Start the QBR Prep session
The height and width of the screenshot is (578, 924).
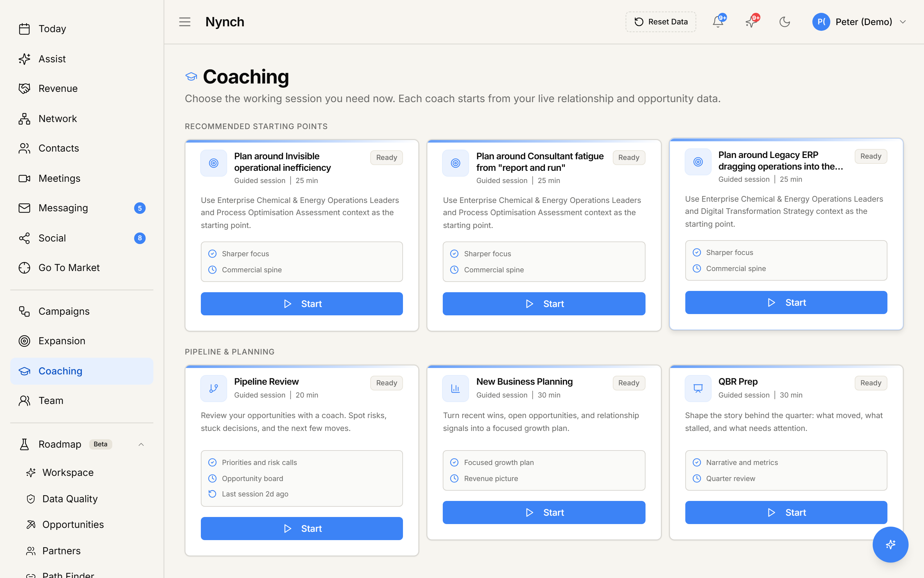click(786, 512)
